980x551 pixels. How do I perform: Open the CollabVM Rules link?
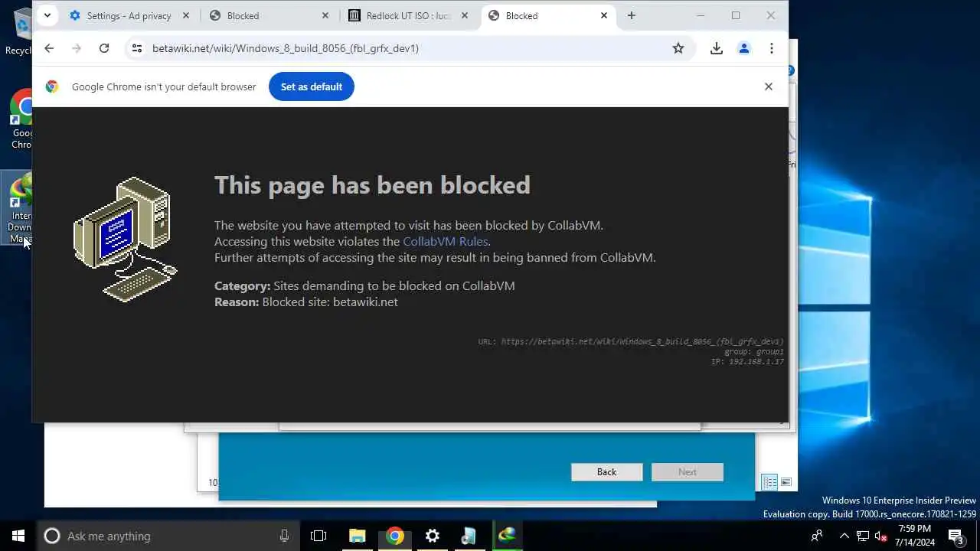[446, 241]
